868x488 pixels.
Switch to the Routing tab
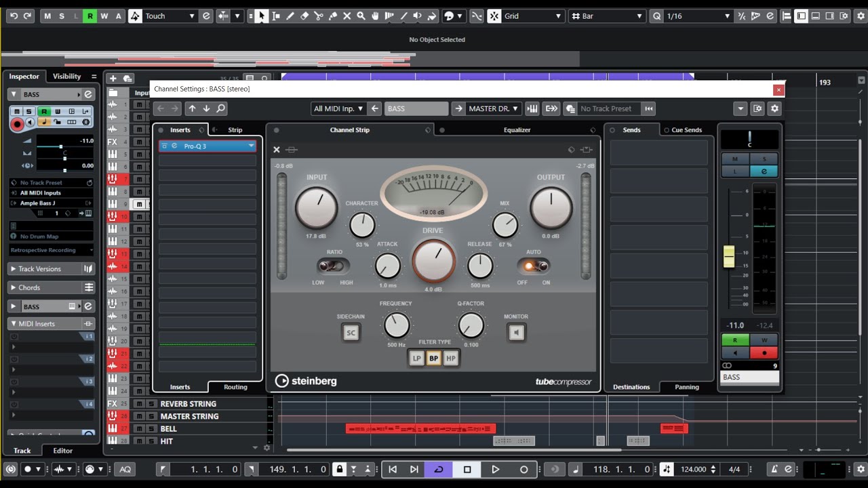(235, 387)
